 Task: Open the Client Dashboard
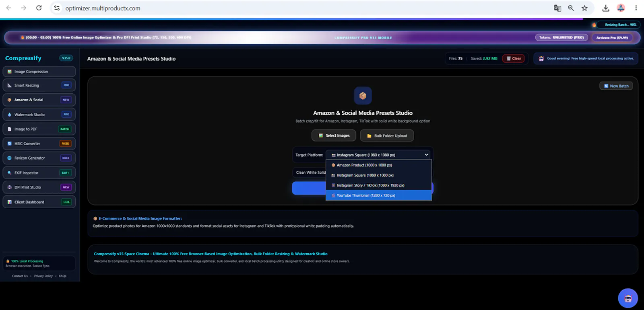(39, 202)
